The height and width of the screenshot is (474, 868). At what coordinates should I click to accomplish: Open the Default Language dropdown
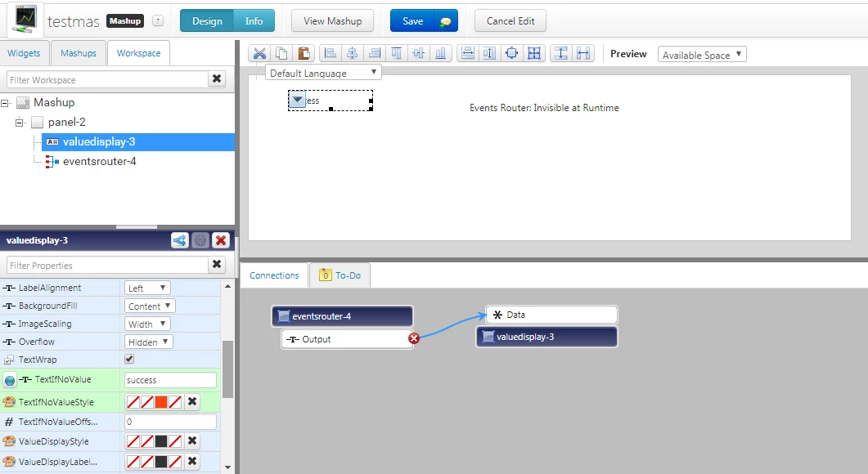(x=323, y=73)
